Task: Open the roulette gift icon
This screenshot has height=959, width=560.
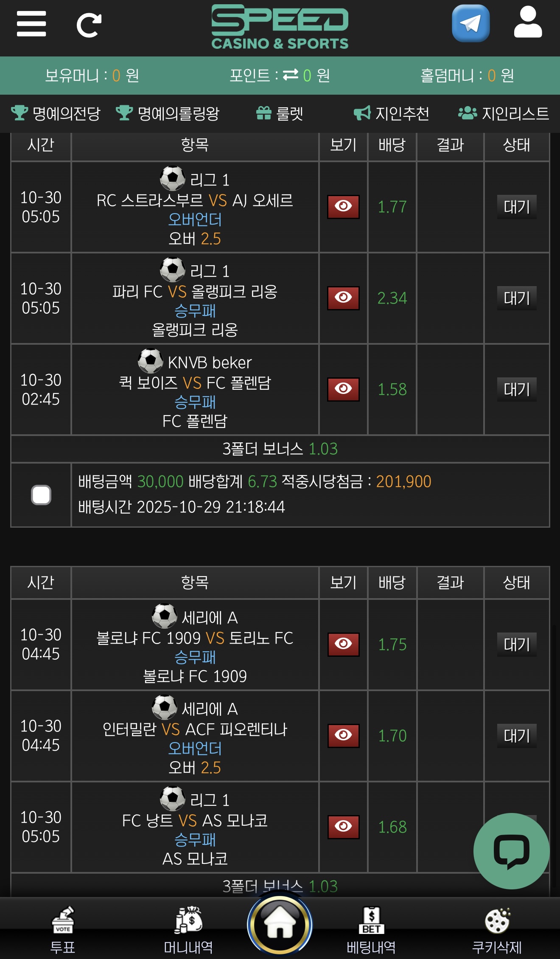Action: (264, 113)
